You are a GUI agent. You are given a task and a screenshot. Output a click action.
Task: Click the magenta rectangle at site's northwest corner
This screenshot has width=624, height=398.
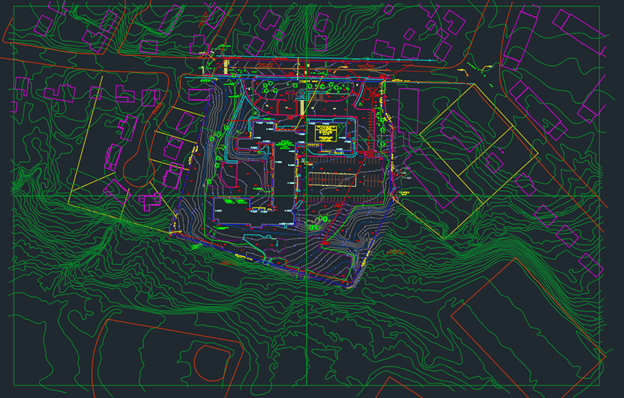click(199, 95)
